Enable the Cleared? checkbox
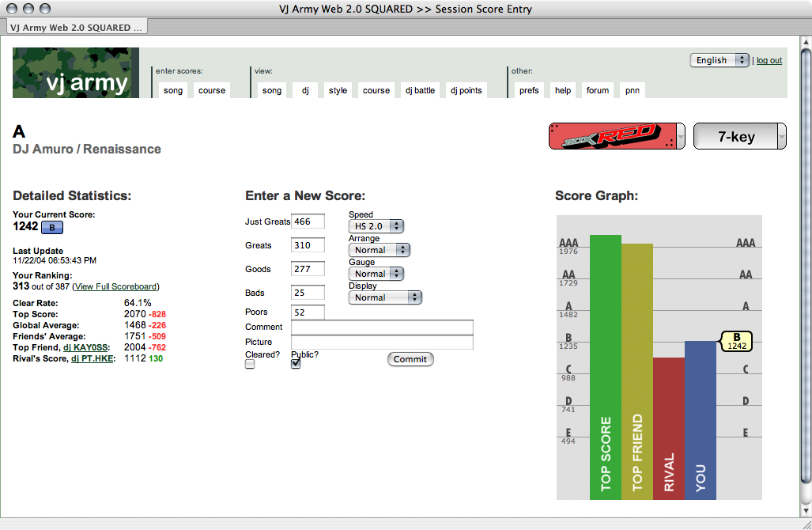 coord(250,365)
